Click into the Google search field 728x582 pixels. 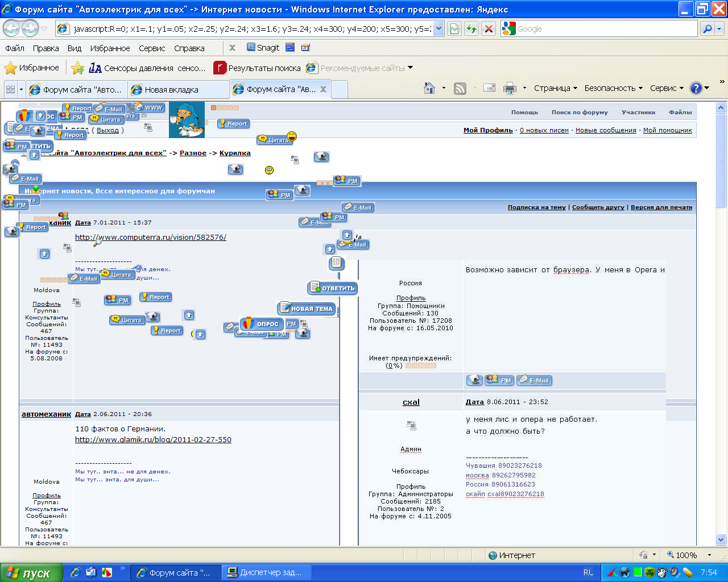coord(606,28)
